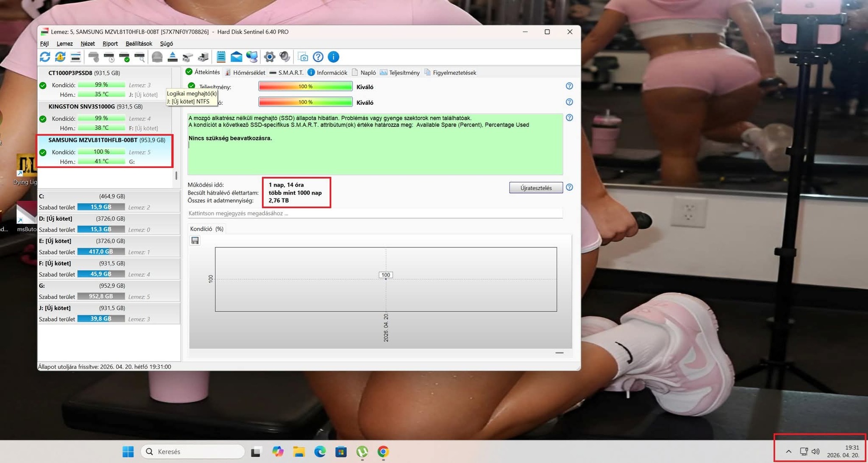Viewport: 868px width, 463px height.
Task: Open the Fájl menu
Action: click(44, 44)
